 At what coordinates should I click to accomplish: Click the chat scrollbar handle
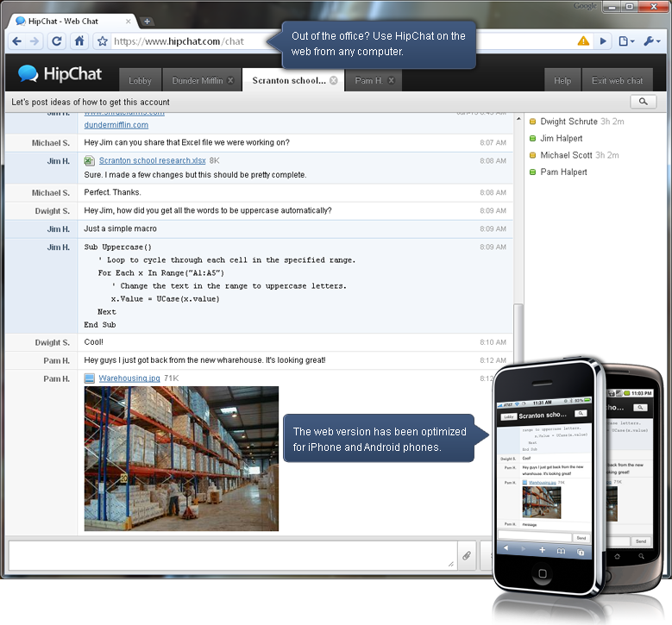[518, 332]
